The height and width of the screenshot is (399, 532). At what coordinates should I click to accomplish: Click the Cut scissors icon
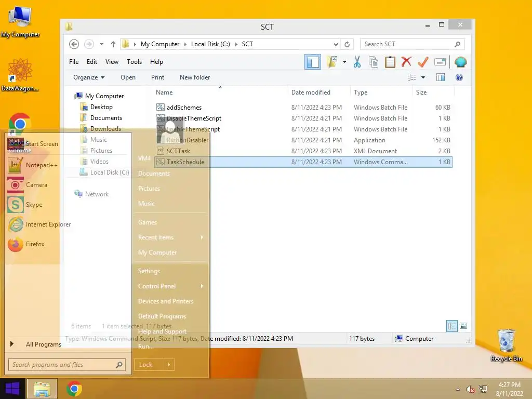tap(357, 62)
